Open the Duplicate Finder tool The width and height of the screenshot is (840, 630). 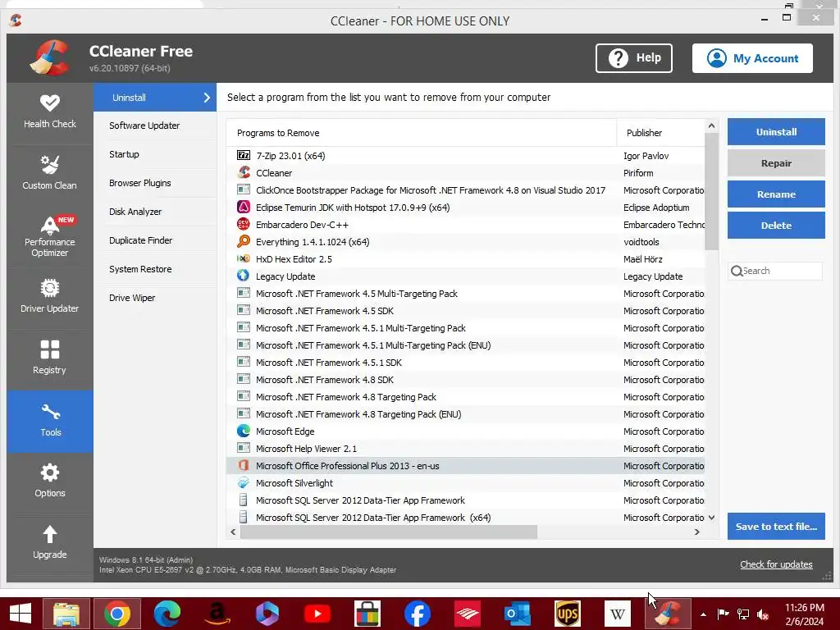click(155, 240)
